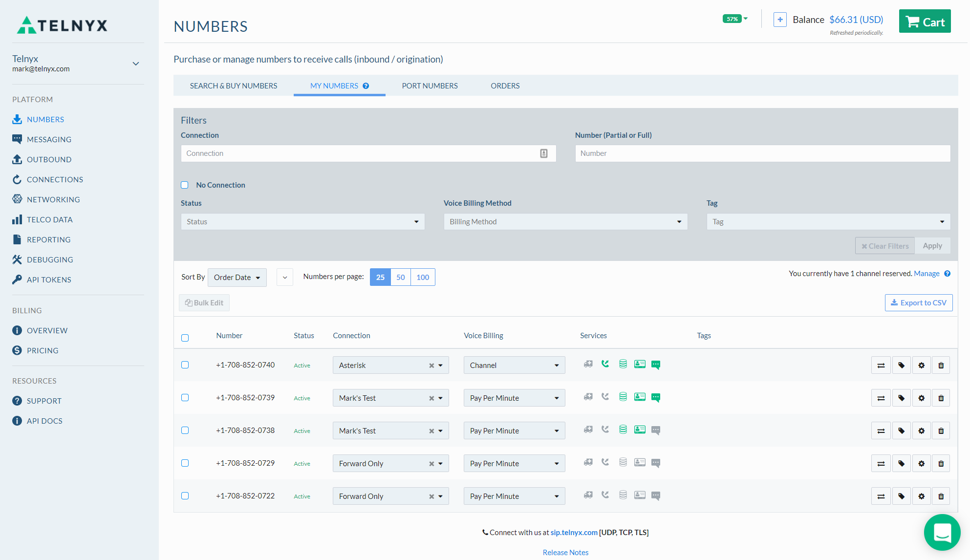
Task: Switch to the Port Numbers tab
Action: pos(430,86)
